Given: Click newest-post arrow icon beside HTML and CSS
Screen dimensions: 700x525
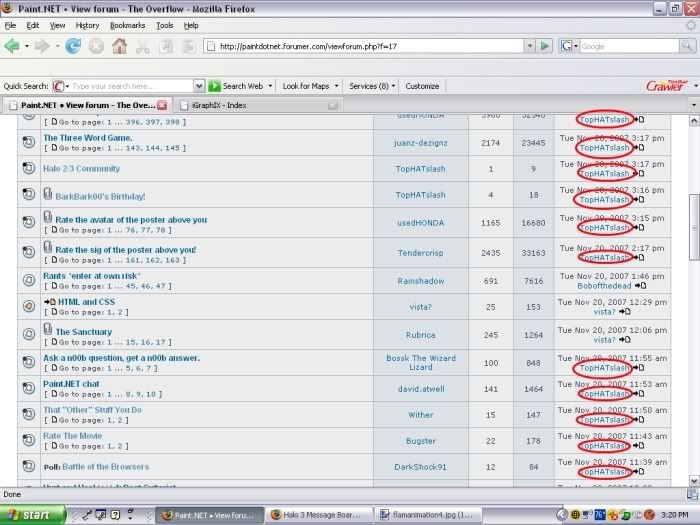Looking at the screenshot, I should [x=50, y=302].
